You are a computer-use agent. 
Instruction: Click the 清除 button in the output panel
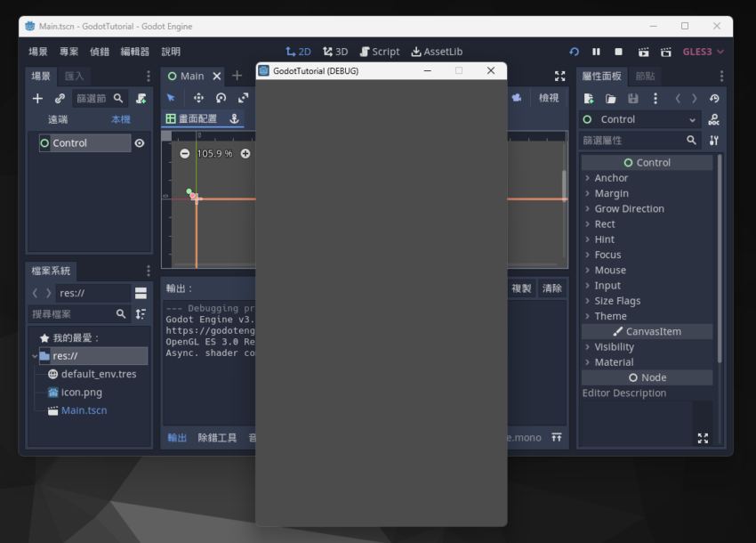point(552,288)
